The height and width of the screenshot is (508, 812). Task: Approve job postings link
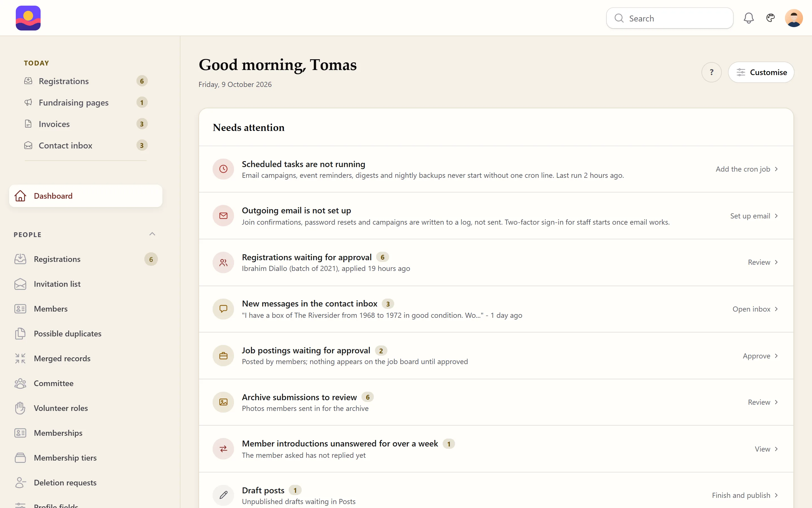760,356
